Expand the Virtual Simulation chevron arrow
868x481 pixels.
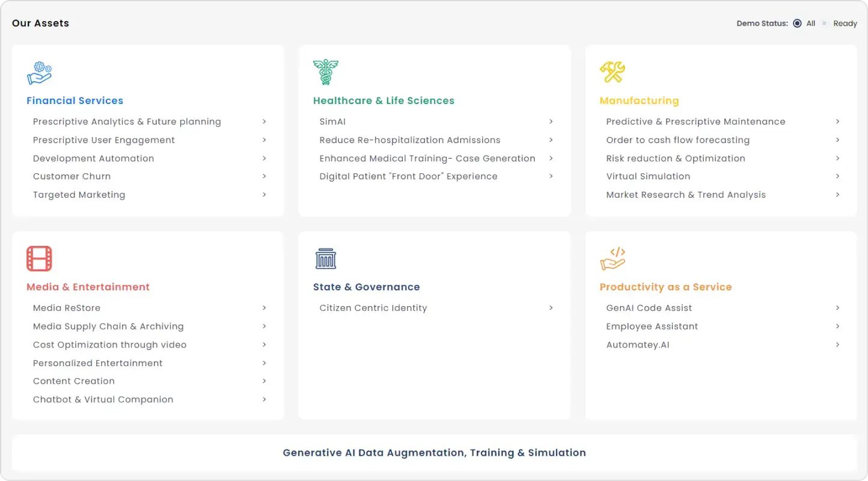tap(837, 176)
